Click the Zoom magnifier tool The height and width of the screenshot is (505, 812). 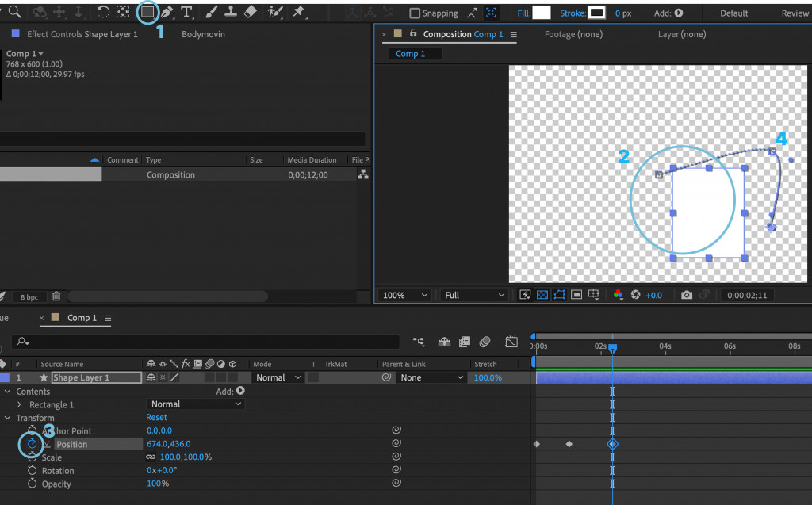pos(14,13)
